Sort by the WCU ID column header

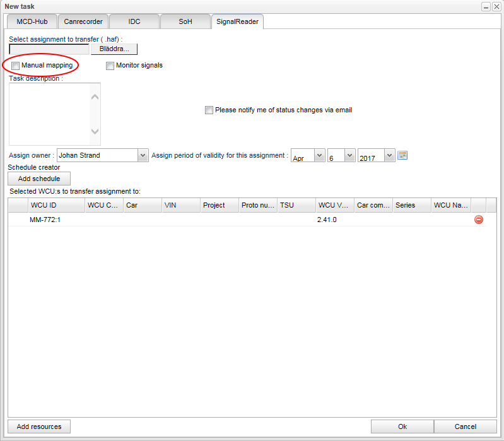(57, 205)
